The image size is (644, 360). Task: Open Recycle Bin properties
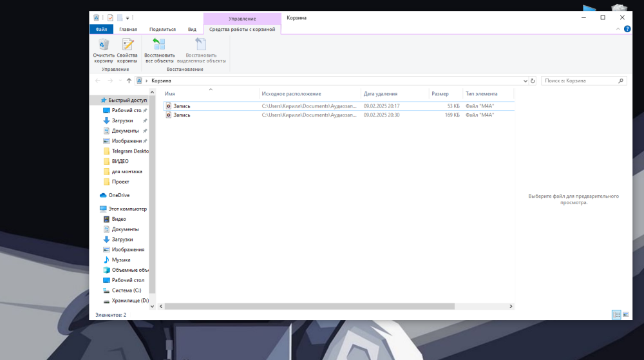pos(127,50)
